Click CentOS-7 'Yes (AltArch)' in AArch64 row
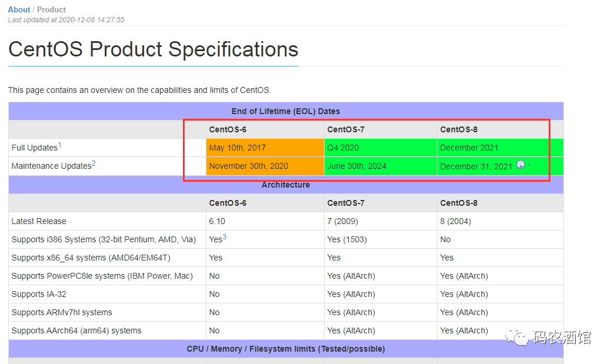The image size is (611, 364). [x=351, y=331]
